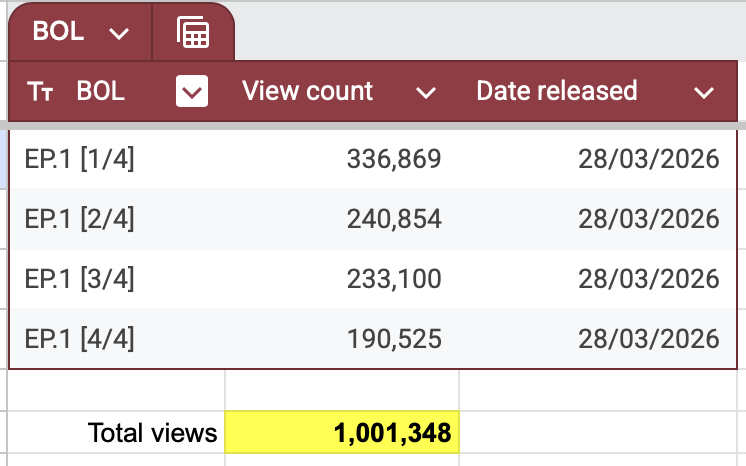Image resolution: width=746 pixels, height=466 pixels.
Task: Select view count cell 233,100
Action: [x=342, y=279]
